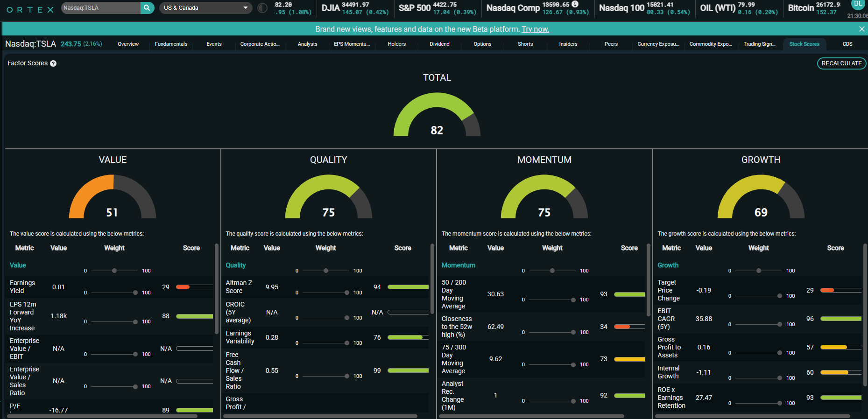Open the Commodity Exposure tab

tap(710, 44)
